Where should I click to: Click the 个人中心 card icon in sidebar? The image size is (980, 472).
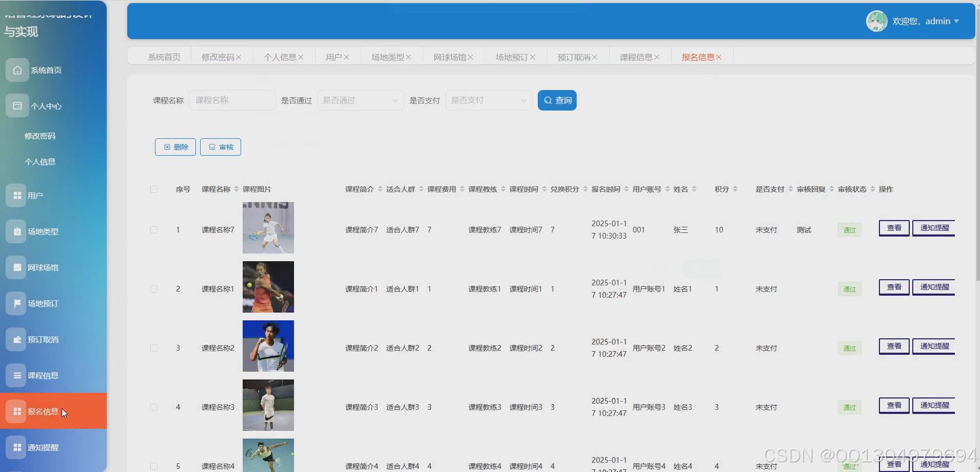17,106
